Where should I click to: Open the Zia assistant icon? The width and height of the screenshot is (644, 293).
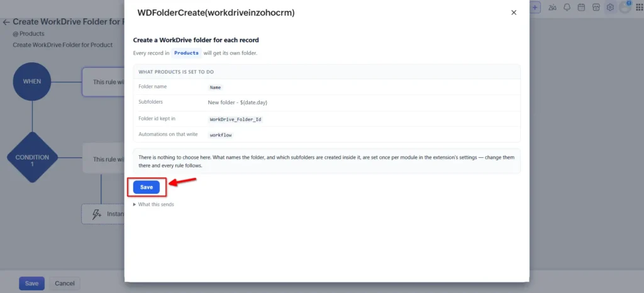(x=552, y=8)
